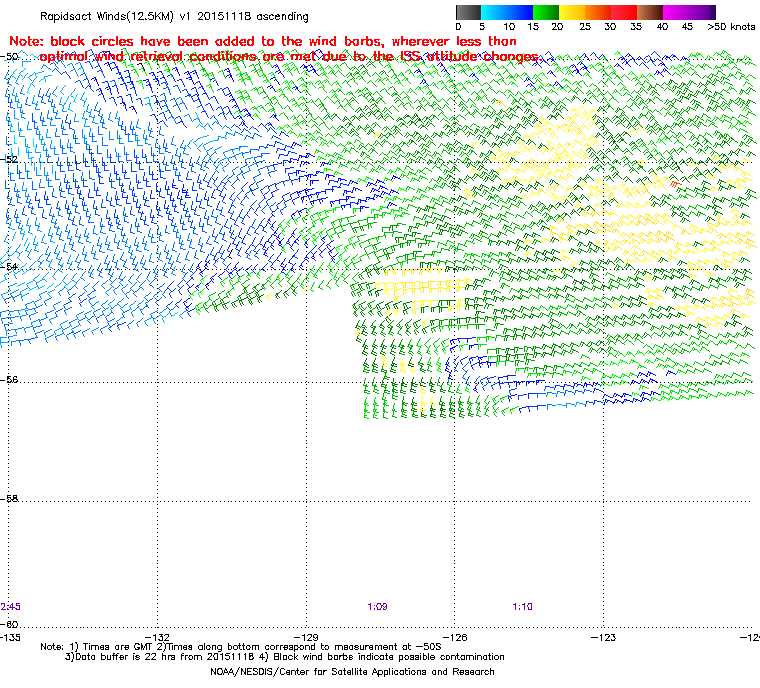Click the purple '1:10' swath time label
Image resolution: width=760 pixels, height=688 pixels.
tap(522, 607)
